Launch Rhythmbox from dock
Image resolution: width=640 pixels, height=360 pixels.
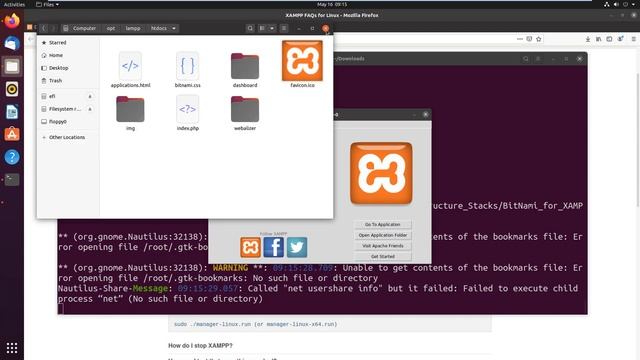12,89
